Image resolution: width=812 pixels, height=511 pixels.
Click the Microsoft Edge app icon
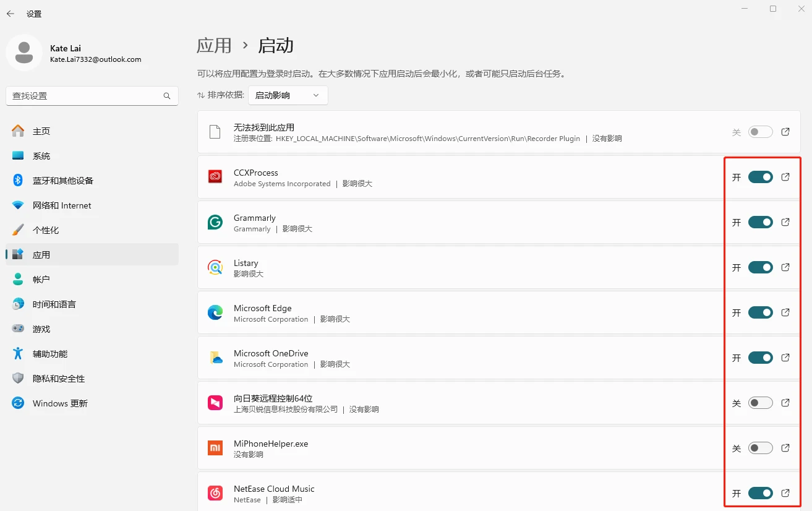[215, 313]
